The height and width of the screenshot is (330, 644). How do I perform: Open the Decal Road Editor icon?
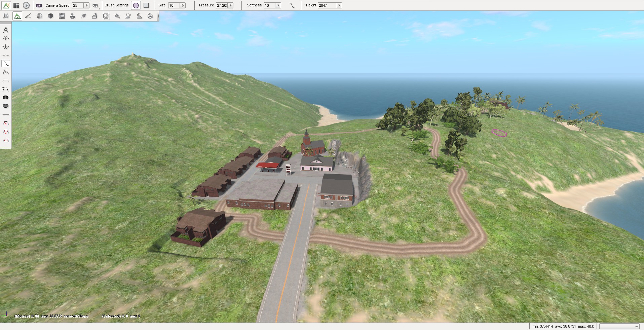pyautogui.click(x=139, y=16)
